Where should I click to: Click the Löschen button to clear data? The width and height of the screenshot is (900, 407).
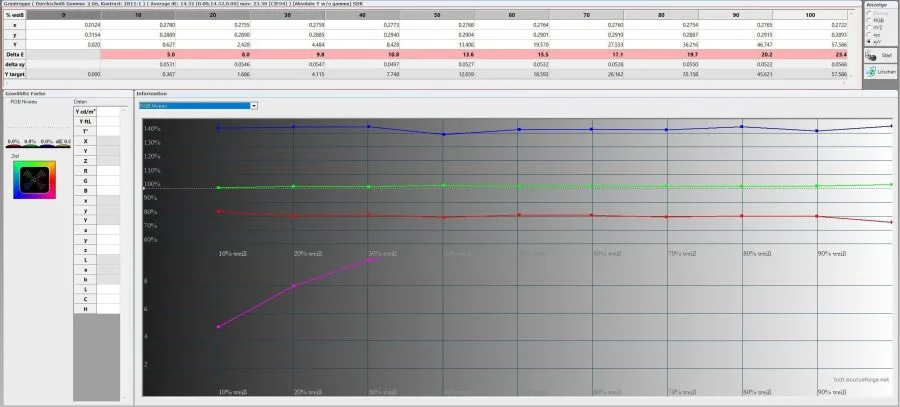tap(880, 71)
